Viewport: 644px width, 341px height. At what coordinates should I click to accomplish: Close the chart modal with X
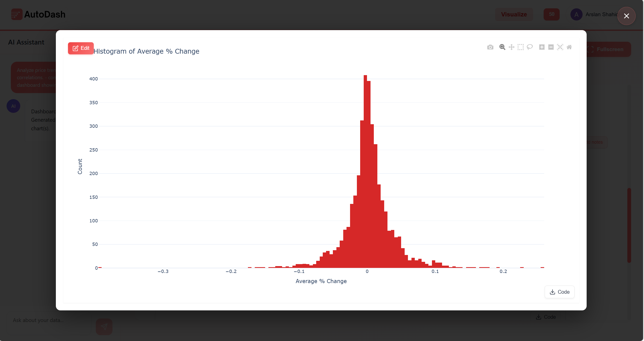(x=626, y=16)
